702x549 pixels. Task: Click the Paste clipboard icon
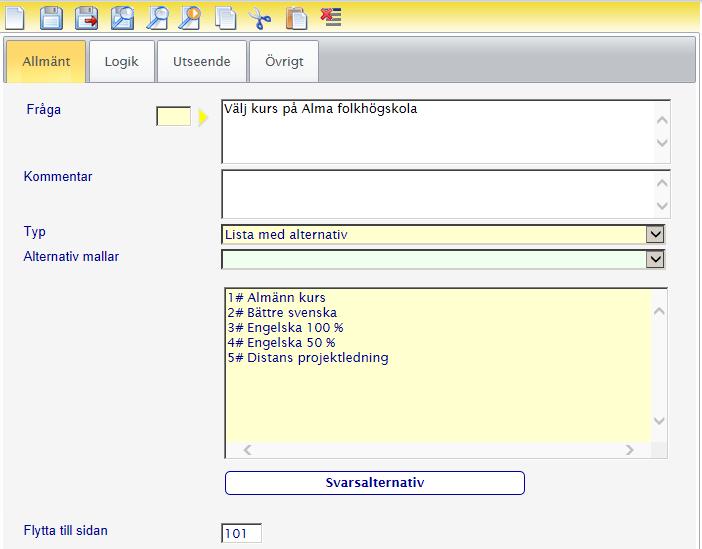(296, 18)
